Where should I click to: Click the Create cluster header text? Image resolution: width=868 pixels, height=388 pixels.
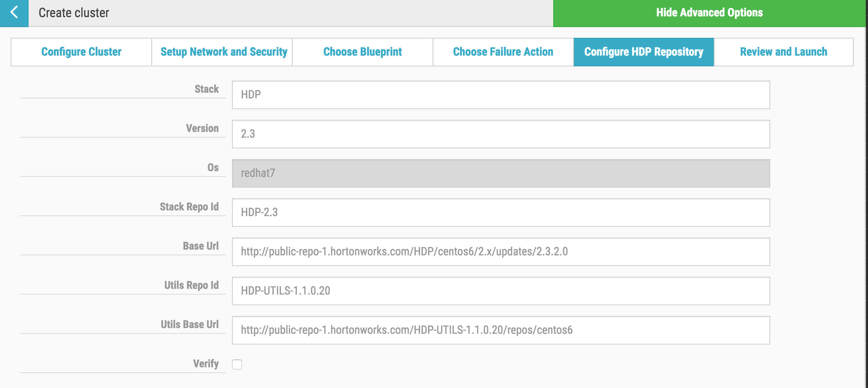pyautogui.click(x=73, y=13)
